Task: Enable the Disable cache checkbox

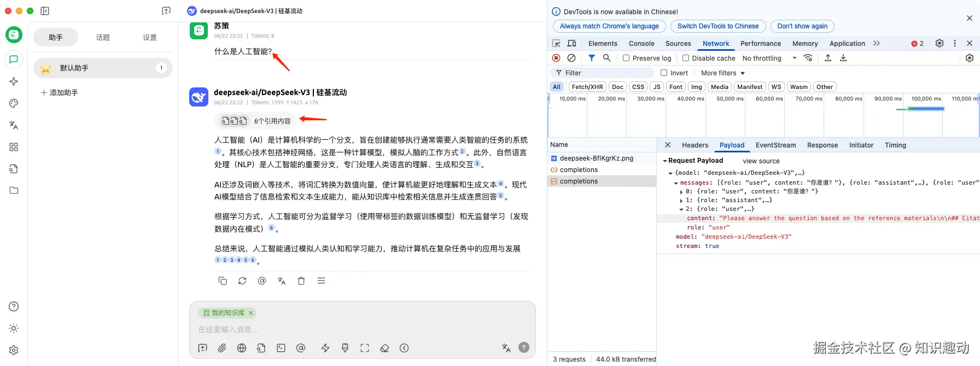Action: 686,58
